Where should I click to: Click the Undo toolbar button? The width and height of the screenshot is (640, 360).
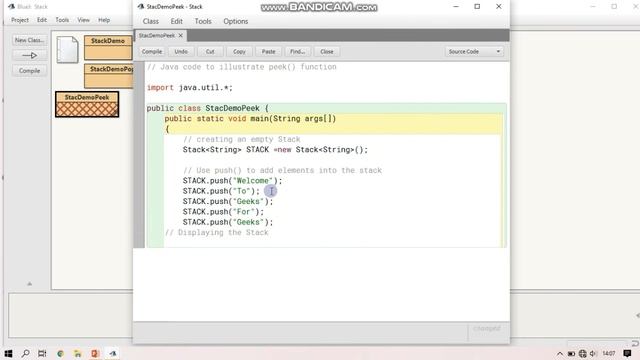pyautogui.click(x=181, y=51)
